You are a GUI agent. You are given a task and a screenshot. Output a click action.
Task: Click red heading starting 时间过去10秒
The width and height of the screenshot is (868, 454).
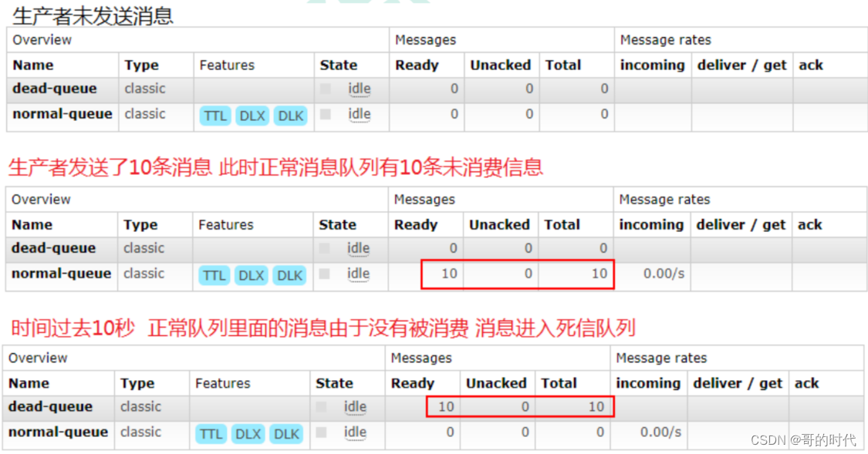[x=323, y=328]
